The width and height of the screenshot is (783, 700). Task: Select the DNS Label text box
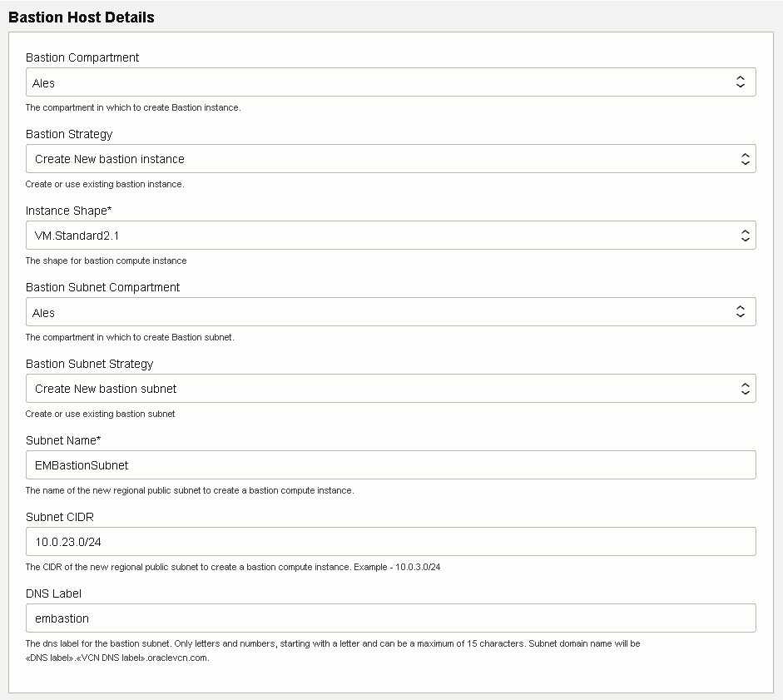(x=389, y=618)
